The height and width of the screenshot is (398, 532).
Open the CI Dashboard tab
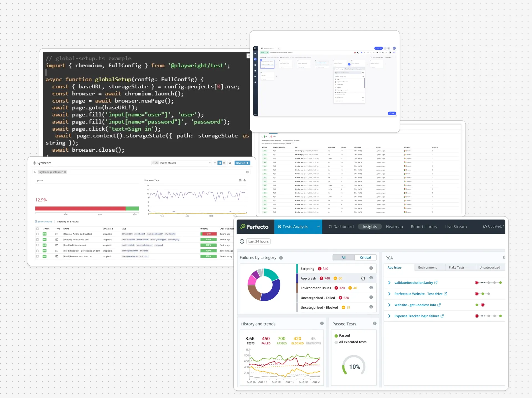(341, 227)
